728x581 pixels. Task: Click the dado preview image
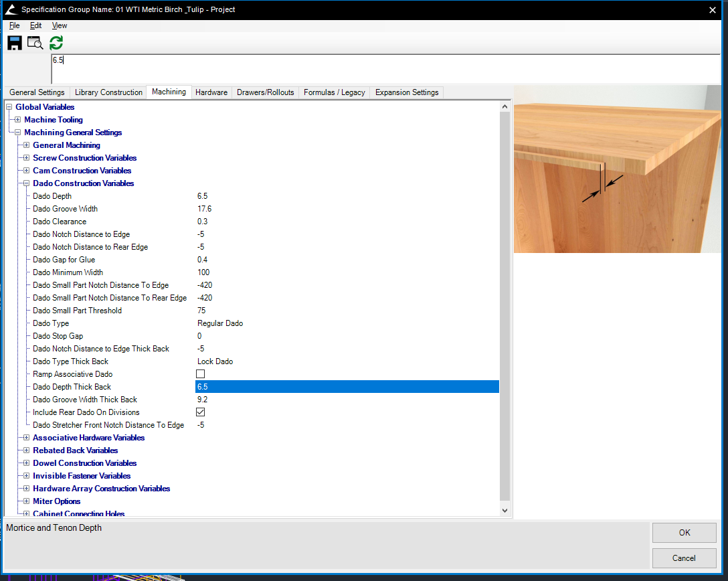(x=617, y=169)
